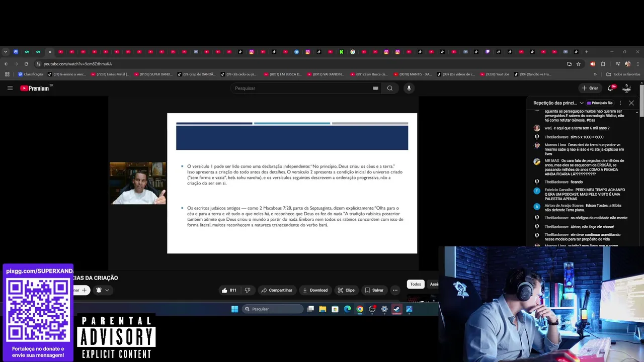Image resolution: width=644 pixels, height=362 pixels.
Task: Open a new browser tab
Action: (586, 52)
